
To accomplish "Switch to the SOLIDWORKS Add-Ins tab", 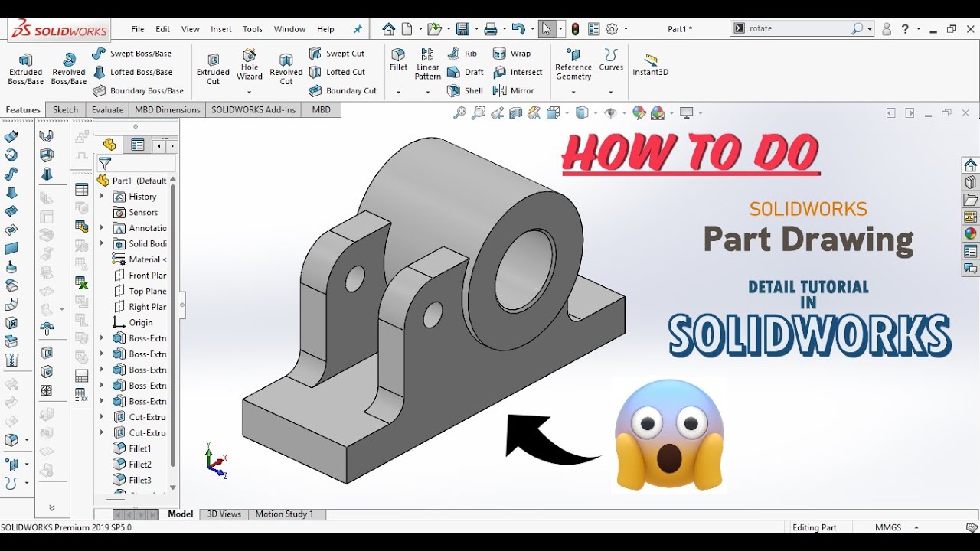I will click(x=253, y=109).
